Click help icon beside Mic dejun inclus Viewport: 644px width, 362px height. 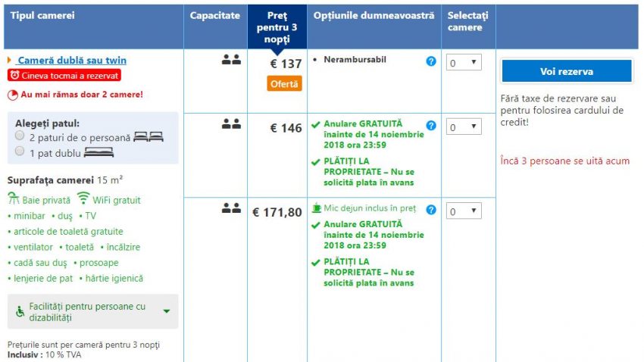(431, 210)
